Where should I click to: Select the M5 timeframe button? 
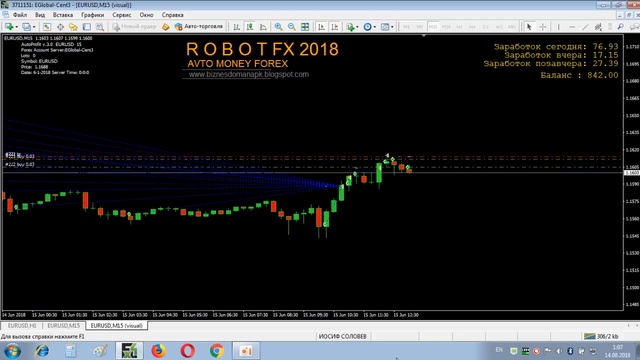pos(420,27)
